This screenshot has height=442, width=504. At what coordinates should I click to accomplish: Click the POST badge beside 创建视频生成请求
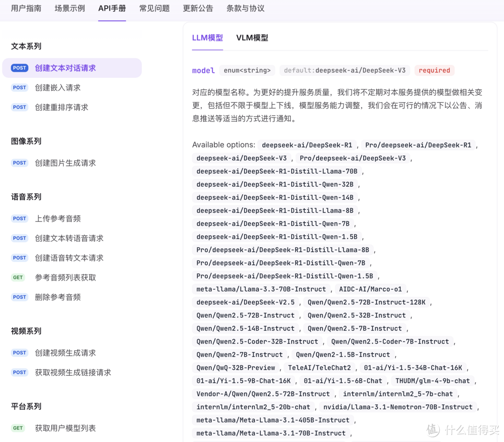(x=19, y=352)
